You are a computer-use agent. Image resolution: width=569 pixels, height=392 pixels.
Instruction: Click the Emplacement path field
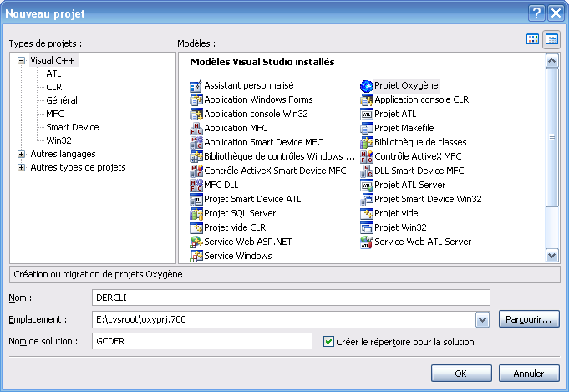point(284,319)
